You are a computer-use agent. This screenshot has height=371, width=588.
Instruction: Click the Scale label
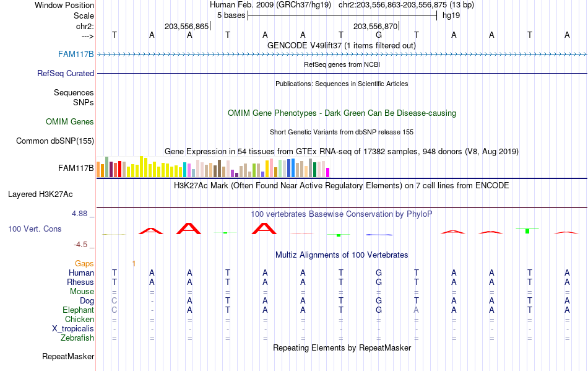[84, 15]
